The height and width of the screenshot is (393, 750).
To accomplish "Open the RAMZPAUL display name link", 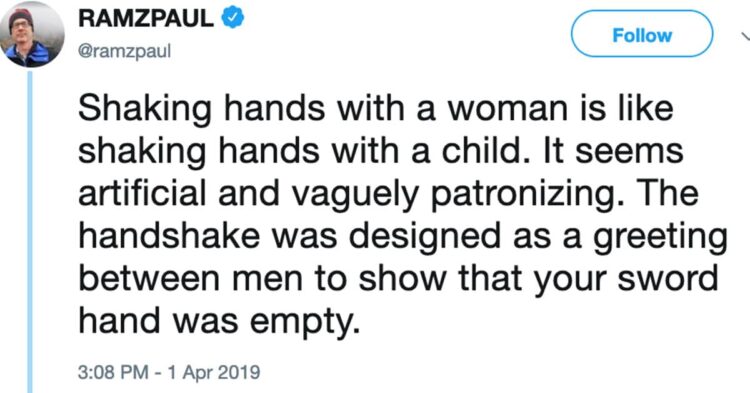I will click(x=146, y=19).
